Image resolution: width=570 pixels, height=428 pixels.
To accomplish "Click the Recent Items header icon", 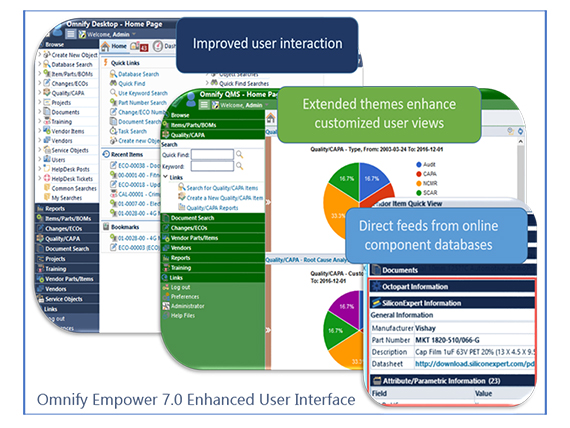I will point(106,154).
